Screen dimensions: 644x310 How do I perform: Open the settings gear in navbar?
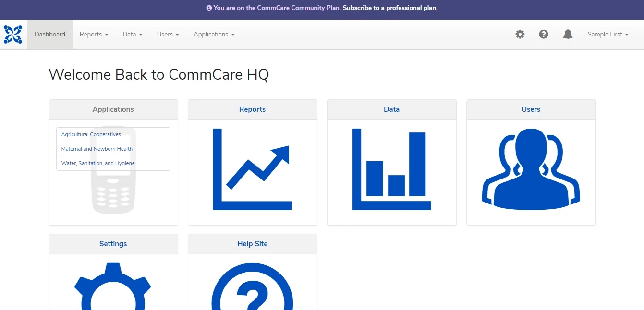tap(520, 35)
